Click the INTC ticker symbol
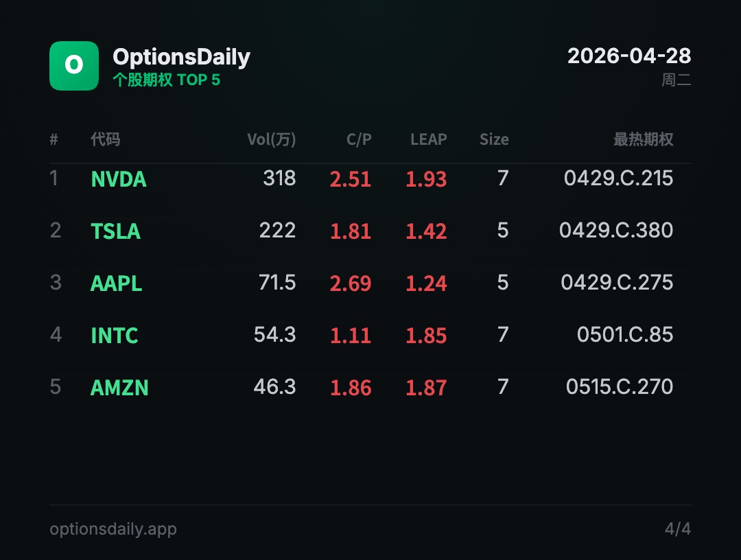741x560 pixels. (114, 336)
